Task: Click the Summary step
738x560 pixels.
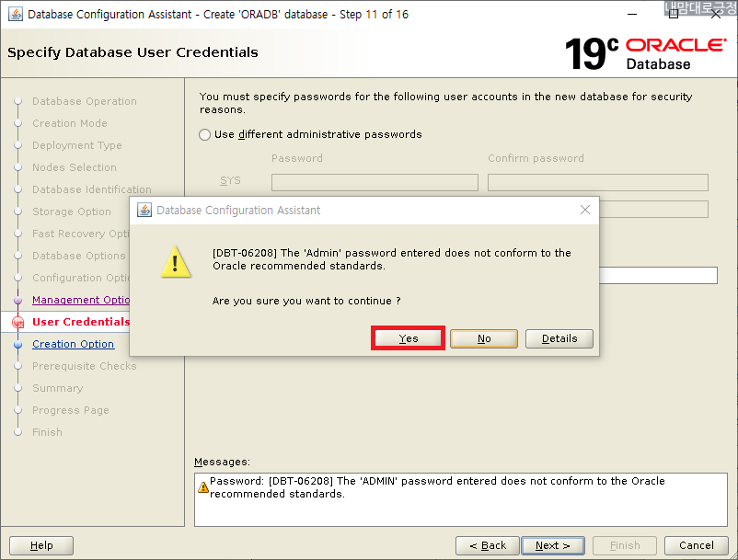Action: (57, 388)
